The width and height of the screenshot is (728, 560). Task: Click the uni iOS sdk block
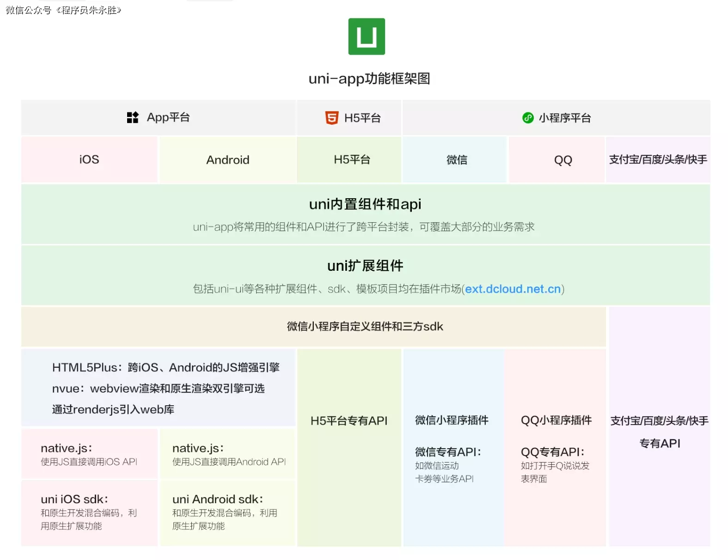pos(89,512)
